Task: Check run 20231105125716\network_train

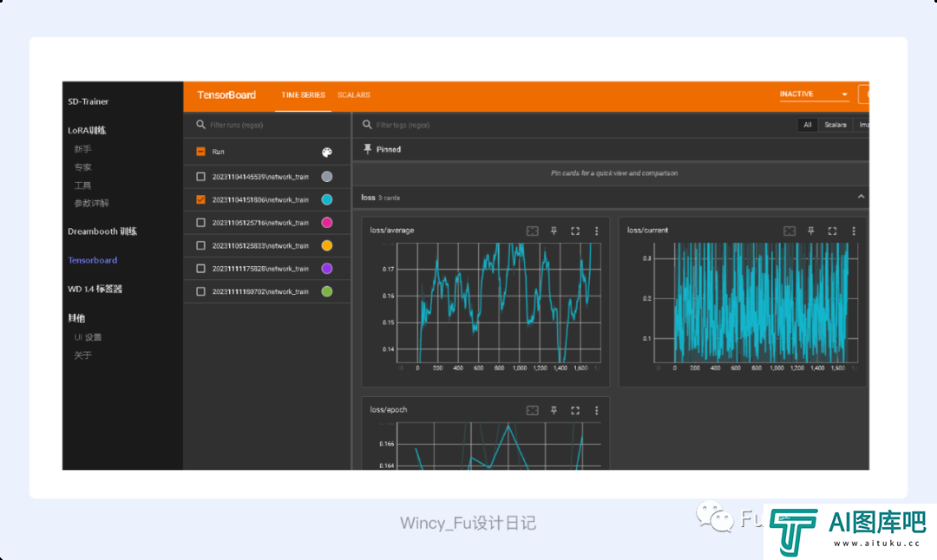Action: click(200, 223)
